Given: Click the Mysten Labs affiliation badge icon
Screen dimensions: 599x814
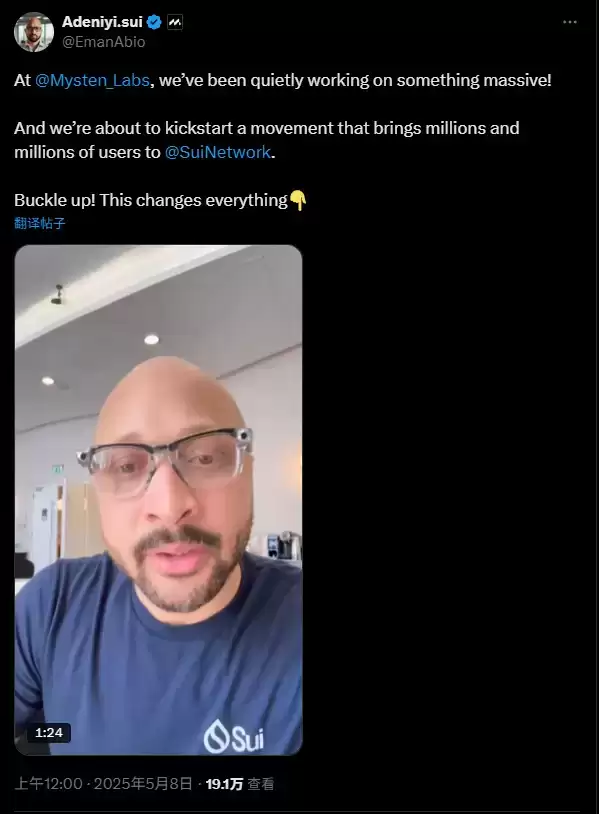Looking at the screenshot, I should pyautogui.click(x=174, y=22).
